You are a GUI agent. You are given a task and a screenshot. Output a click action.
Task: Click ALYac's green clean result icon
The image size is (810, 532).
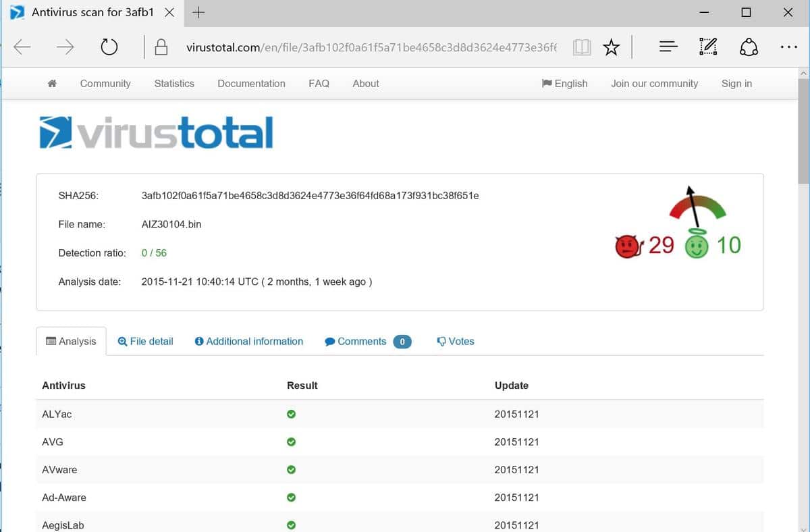291,414
